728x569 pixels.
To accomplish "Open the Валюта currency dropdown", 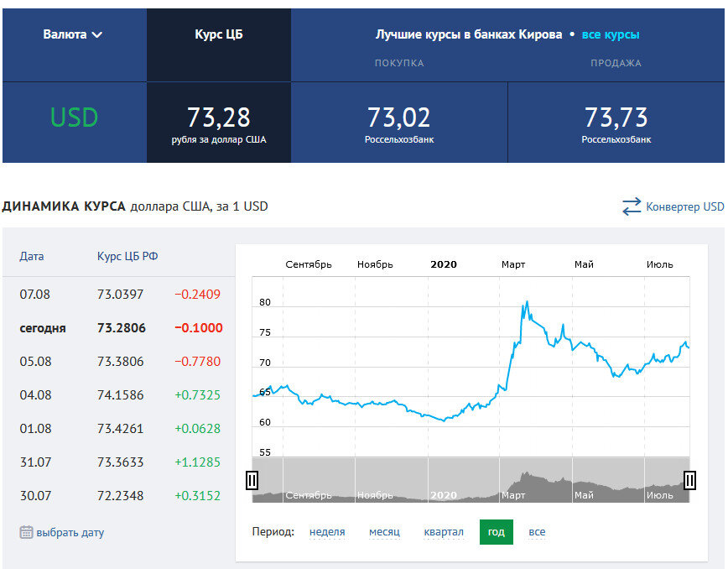I will 72,34.
